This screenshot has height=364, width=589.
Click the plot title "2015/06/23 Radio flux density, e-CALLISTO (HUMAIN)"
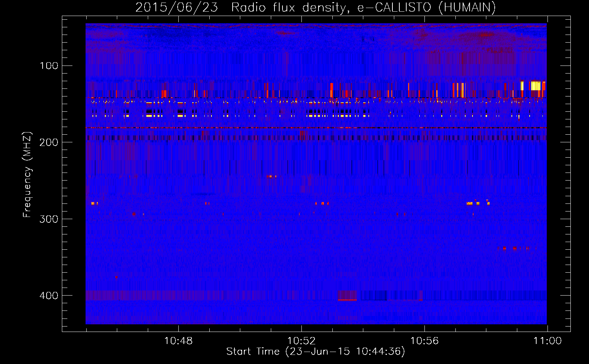[x=315, y=7]
